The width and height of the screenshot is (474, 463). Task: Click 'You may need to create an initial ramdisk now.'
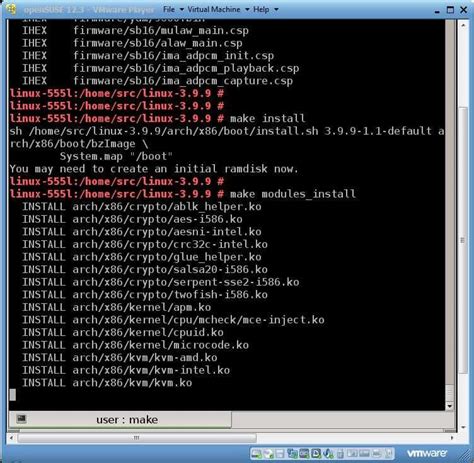[x=154, y=169]
